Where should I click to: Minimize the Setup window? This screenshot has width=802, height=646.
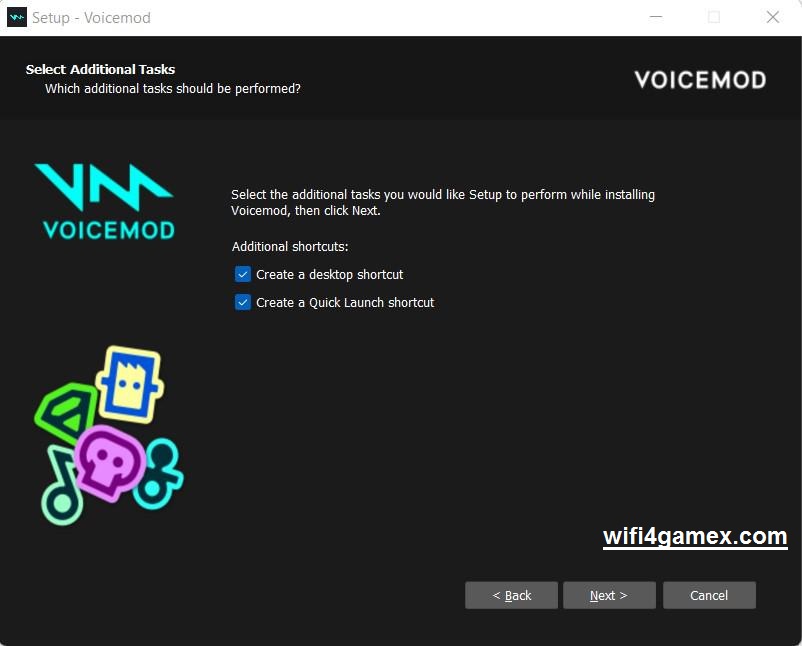click(656, 17)
